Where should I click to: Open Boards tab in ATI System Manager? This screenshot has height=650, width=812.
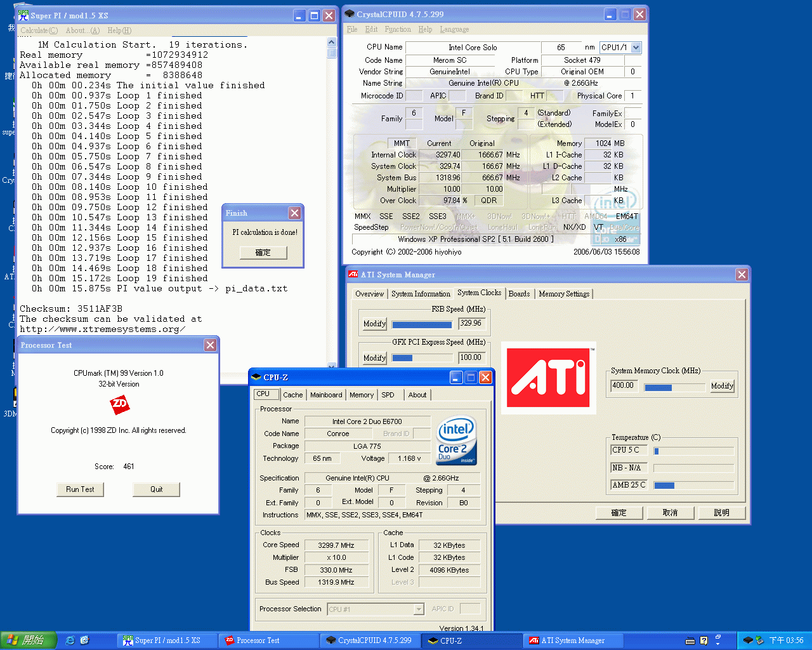[x=519, y=294]
